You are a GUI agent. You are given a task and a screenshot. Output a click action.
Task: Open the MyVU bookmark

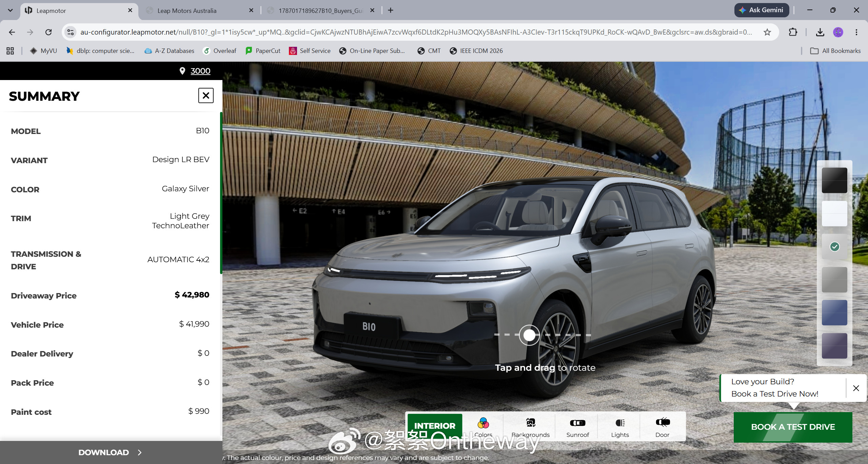[x=43, y=51]
